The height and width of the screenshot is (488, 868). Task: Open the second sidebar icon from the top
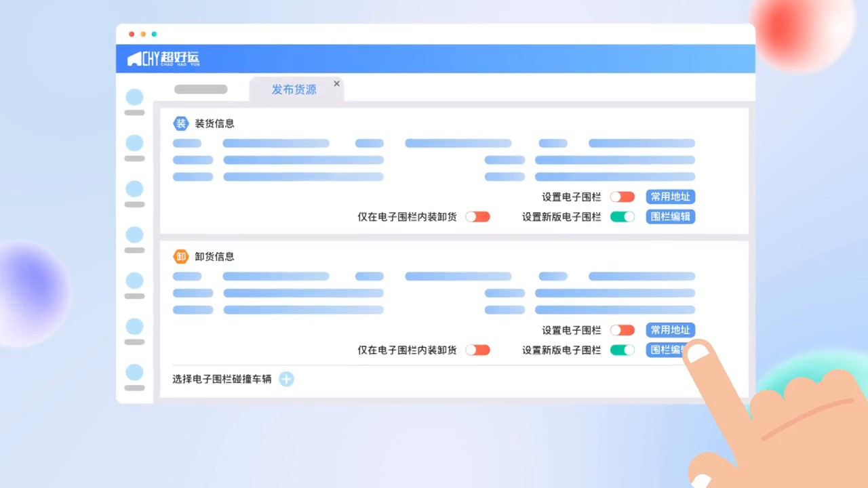click(135, 143)
